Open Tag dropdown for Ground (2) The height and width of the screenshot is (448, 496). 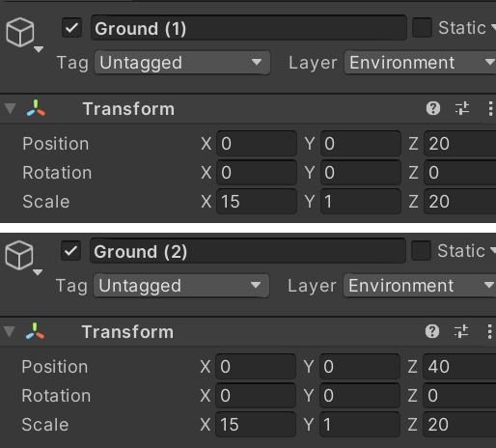pyautogui.click(x=181, y=286)
